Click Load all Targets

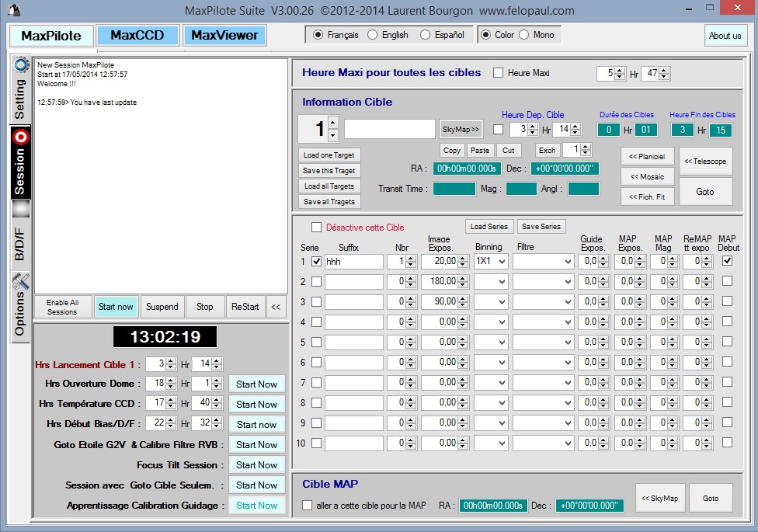pyautogui.click(x=329, y=186)
